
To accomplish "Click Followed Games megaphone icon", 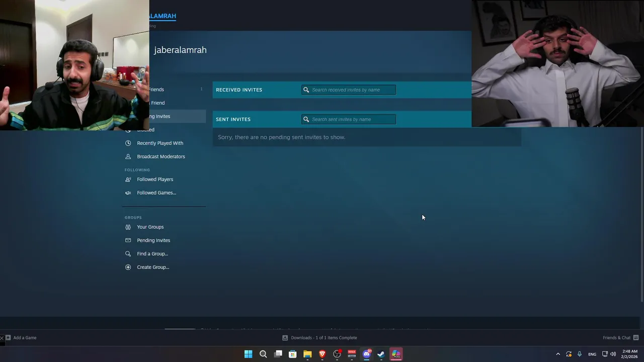I will 128,193.
